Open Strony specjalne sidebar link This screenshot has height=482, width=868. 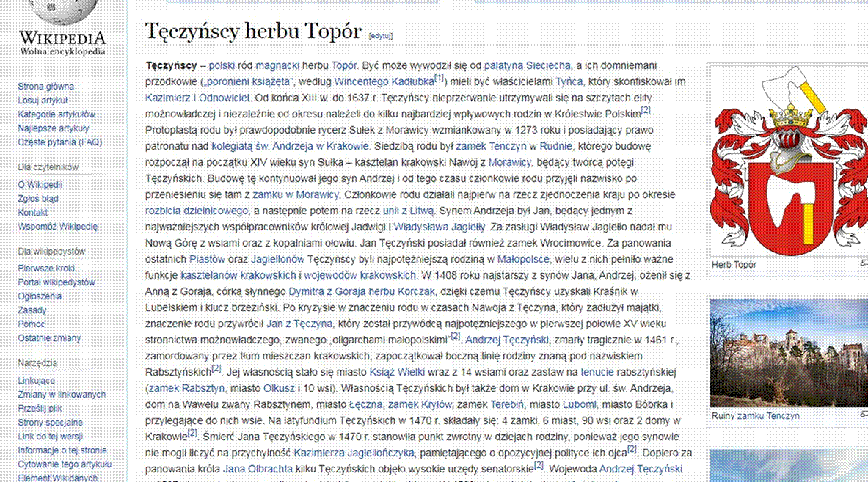(x=51, y=422)
